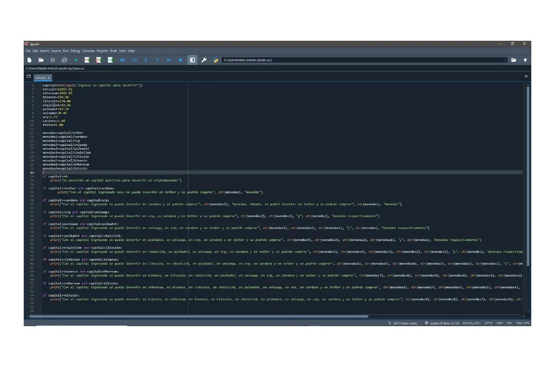Open a file with the folder toolbar icon
The image size is (555, 392).
tap(42, 60)
